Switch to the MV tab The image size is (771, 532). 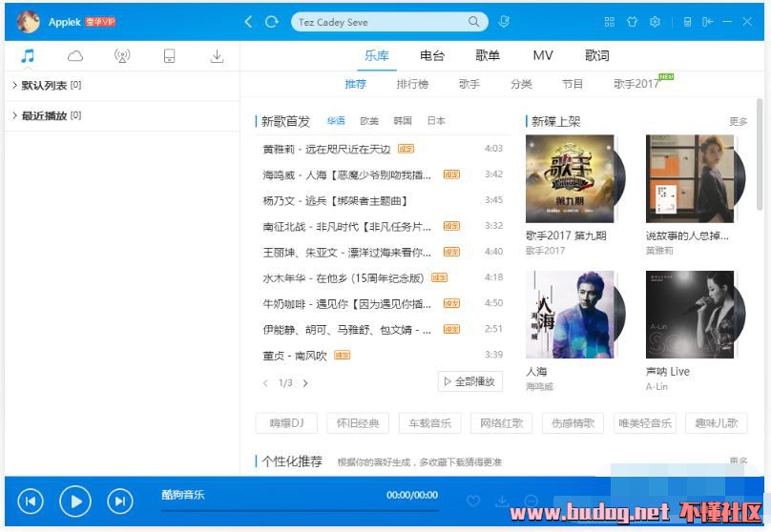pyautogui.click(x=543, y=55)
